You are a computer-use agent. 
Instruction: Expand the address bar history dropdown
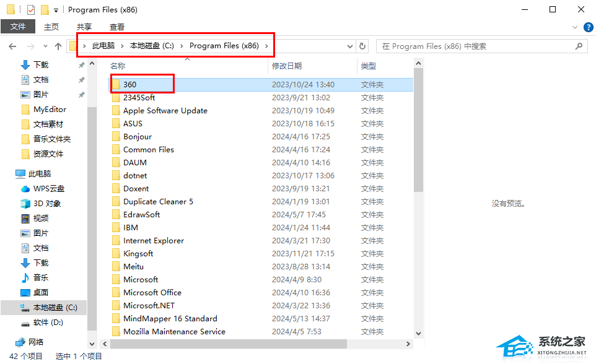point(350,46)
